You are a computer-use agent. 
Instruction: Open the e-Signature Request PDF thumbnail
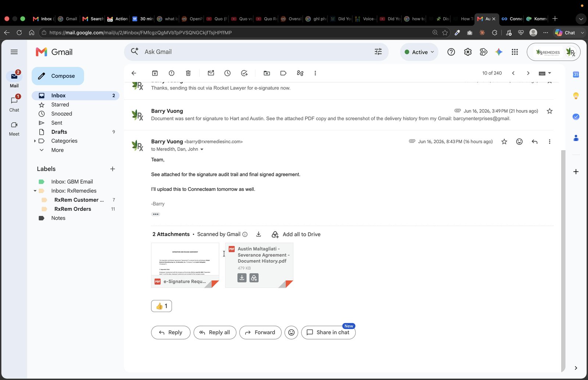click(185, 265)
